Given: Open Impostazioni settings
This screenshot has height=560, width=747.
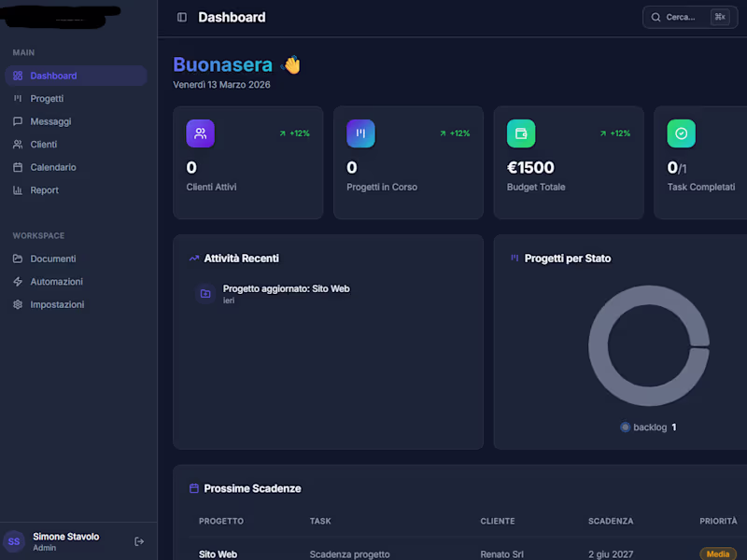Looking at the screenshot, I should (76, 304).
